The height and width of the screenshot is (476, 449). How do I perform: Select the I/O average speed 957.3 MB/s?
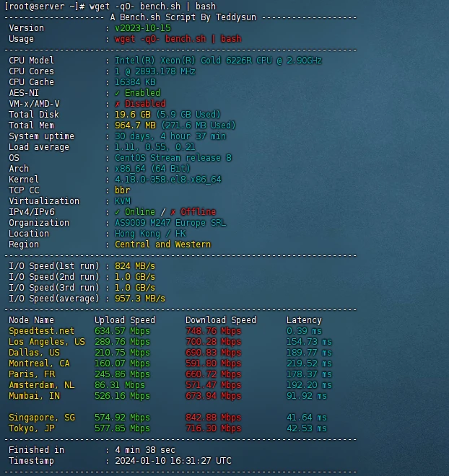(x=140, y=299)
